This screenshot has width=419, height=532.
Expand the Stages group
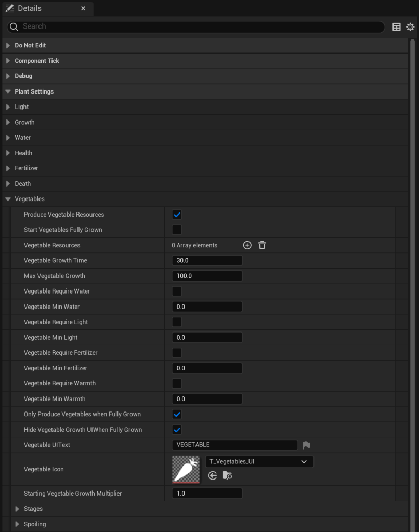click(17, 509)
